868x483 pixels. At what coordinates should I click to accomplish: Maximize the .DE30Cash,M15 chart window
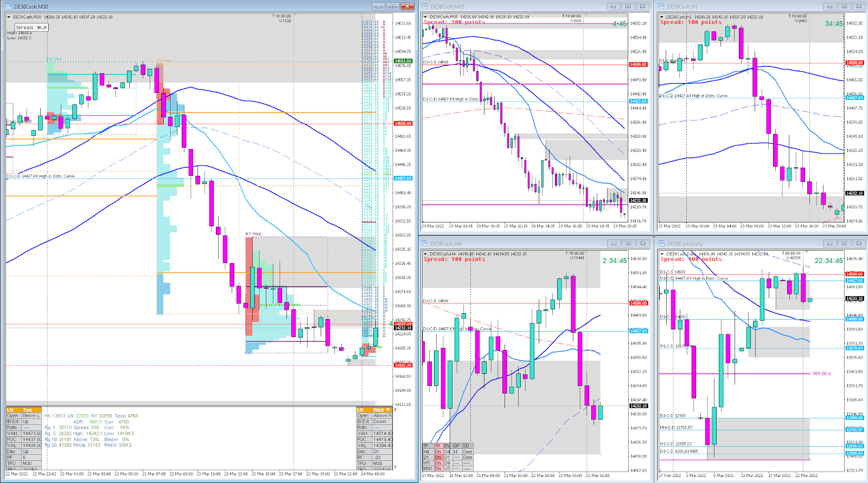628,7
